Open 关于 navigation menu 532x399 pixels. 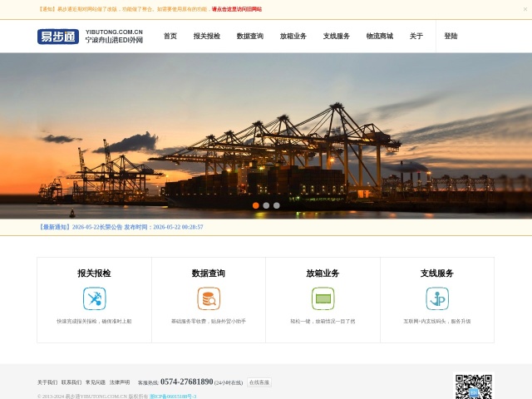[x=416, y=36]
